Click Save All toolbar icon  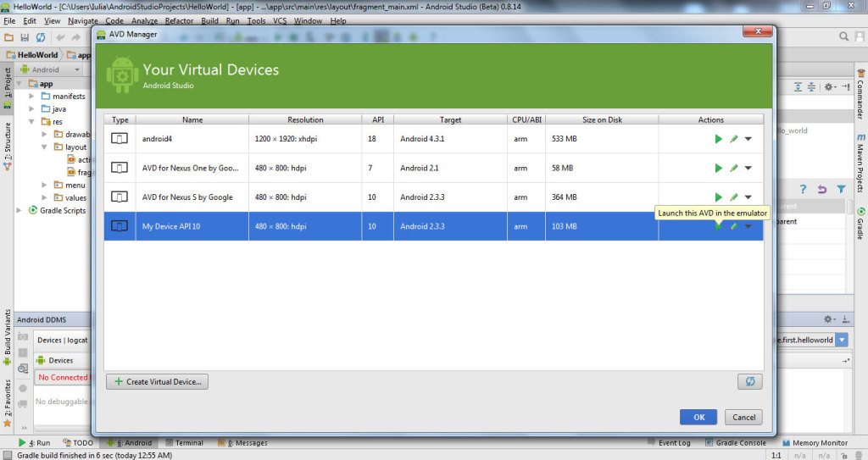pyautogui.click(x=25, y=37)
